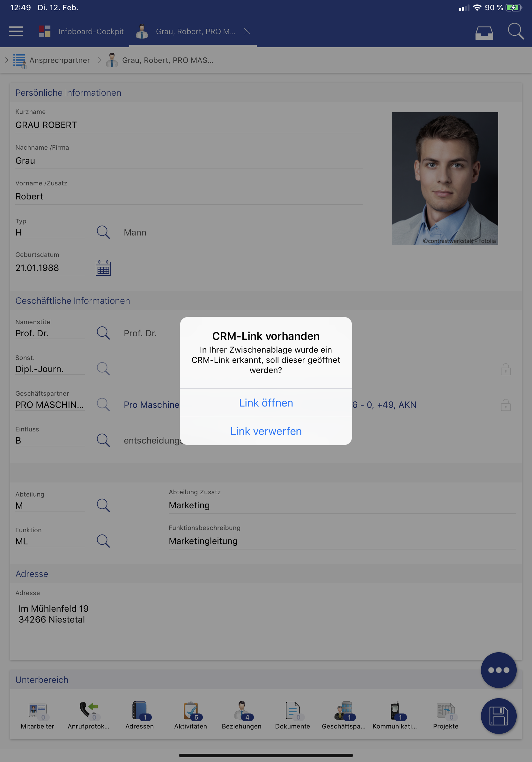The width and height of the screenshot is (532, 762).
Task: Open the Geburtsdatum calendar picker
Action: pos(103,268)
